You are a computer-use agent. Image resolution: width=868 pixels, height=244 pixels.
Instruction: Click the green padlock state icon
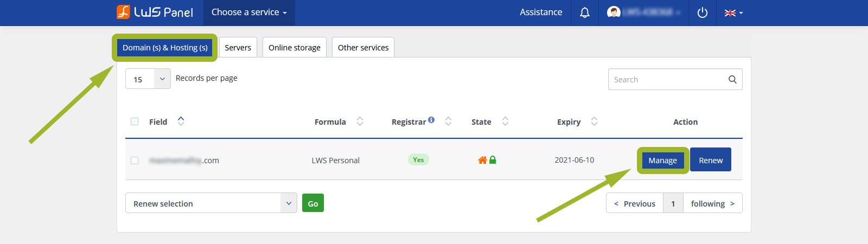[x=493, y=160]
